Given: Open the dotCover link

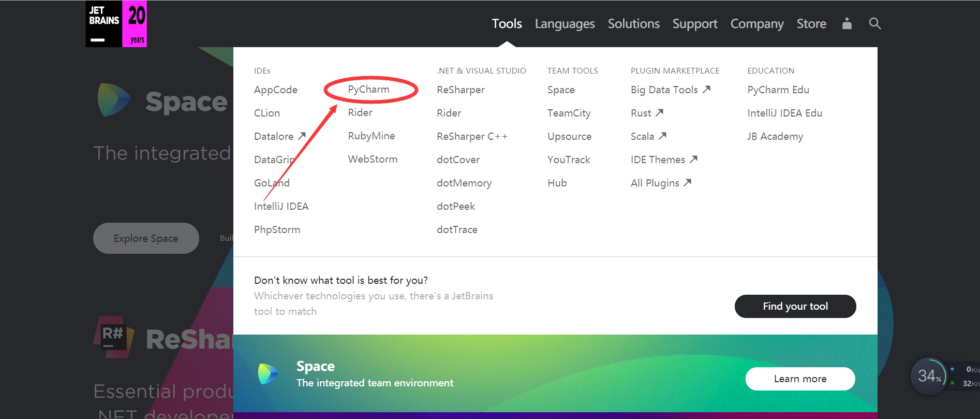Looking at the screenshot, I should point(458,160).
